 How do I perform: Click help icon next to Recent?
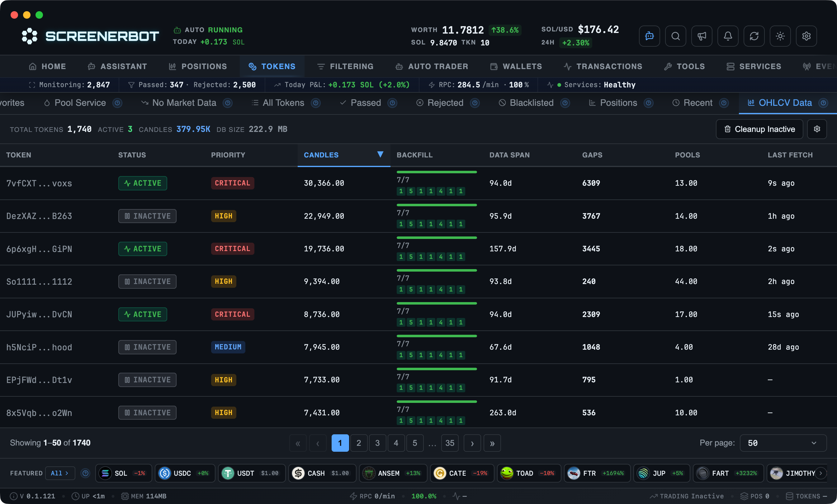[x=724, y=103]
